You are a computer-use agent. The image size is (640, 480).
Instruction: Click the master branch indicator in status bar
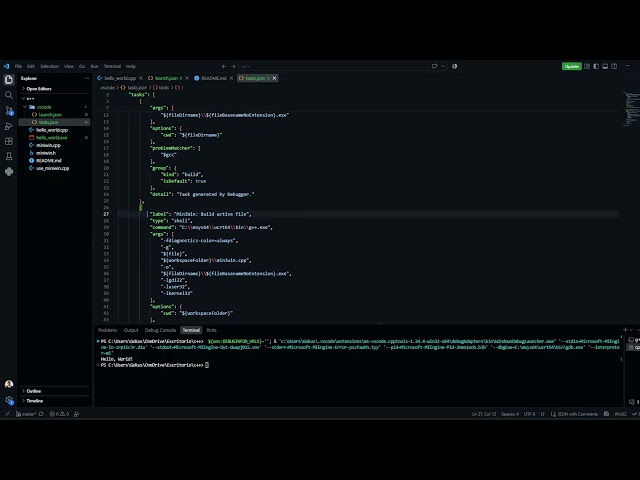click(26, 414)
